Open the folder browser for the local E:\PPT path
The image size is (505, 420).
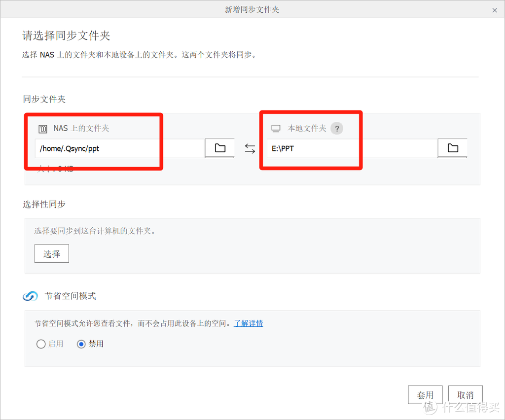point(452,148)
